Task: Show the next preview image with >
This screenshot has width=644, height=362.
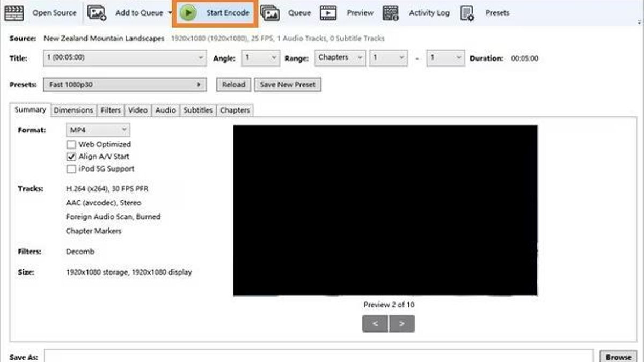Action: (402, 323)
